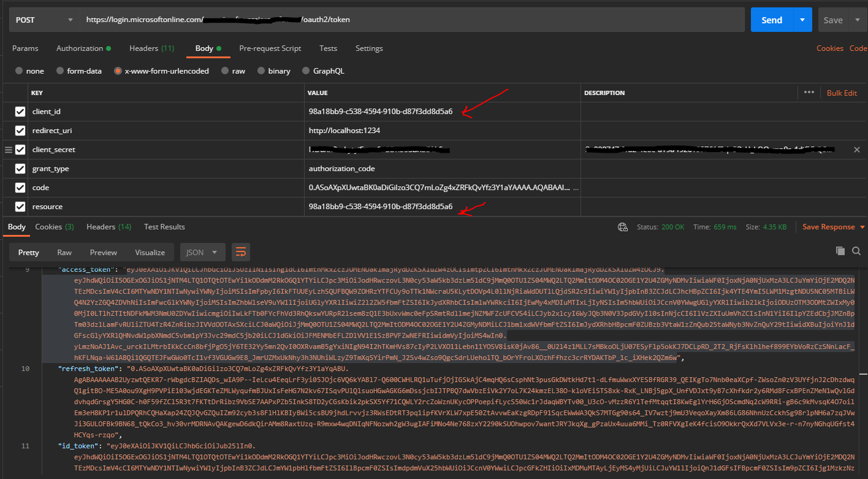The height and width of the screenshot is (479, 868).
Task: Click the grant_type key cell
Action: (166, 169)
